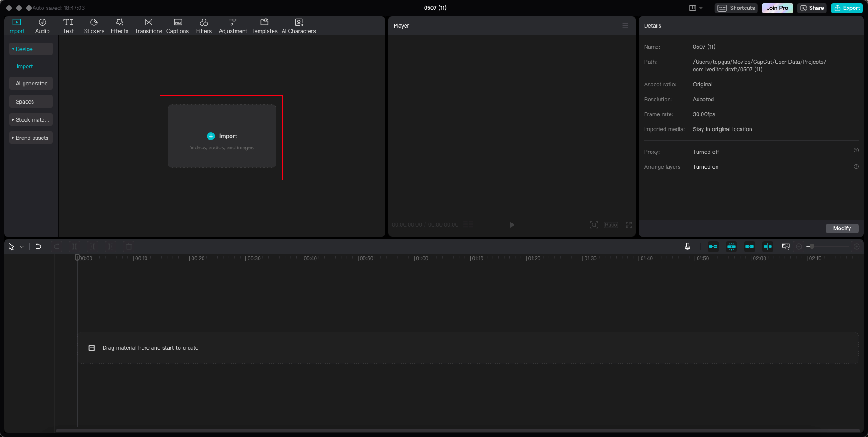Open Proxy help info icon

pos(856,151)
